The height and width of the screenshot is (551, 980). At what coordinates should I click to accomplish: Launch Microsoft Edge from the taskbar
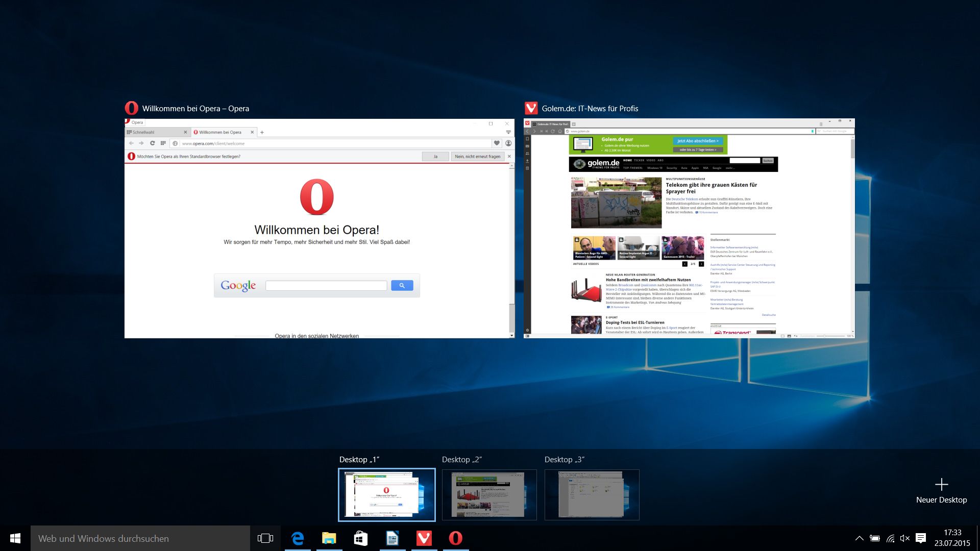(x=298, y=538)
